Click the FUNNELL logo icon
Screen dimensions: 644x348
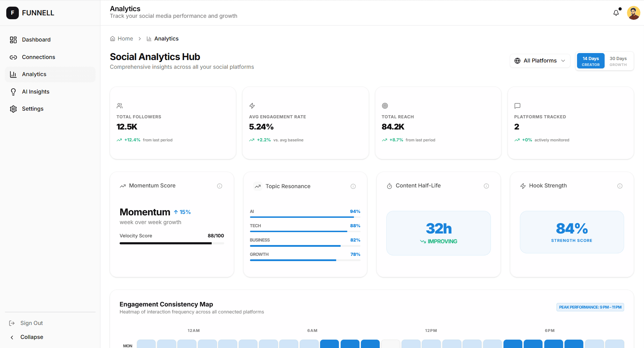(13, 13)
